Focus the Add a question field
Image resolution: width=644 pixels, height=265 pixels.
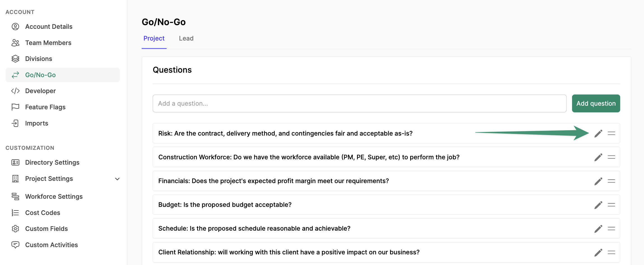[x=359, y=103]
